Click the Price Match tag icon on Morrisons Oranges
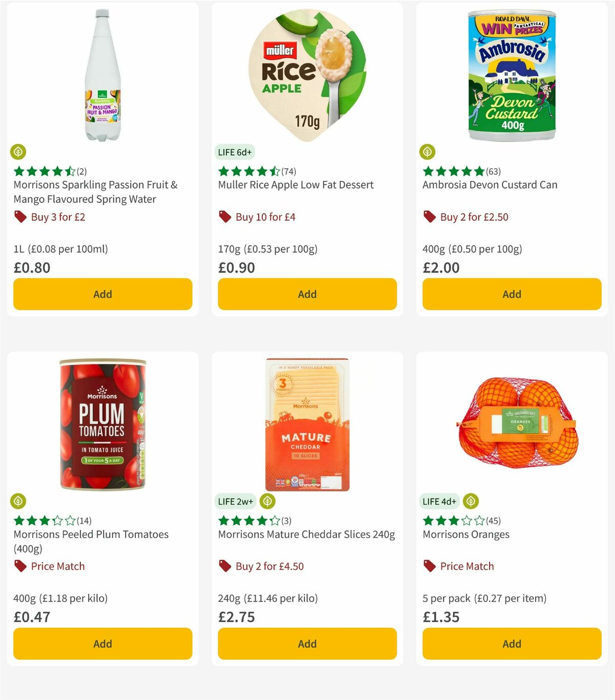The width and height of the screenshot is (615, 700). pyautogui.click(x=429, y=566)
